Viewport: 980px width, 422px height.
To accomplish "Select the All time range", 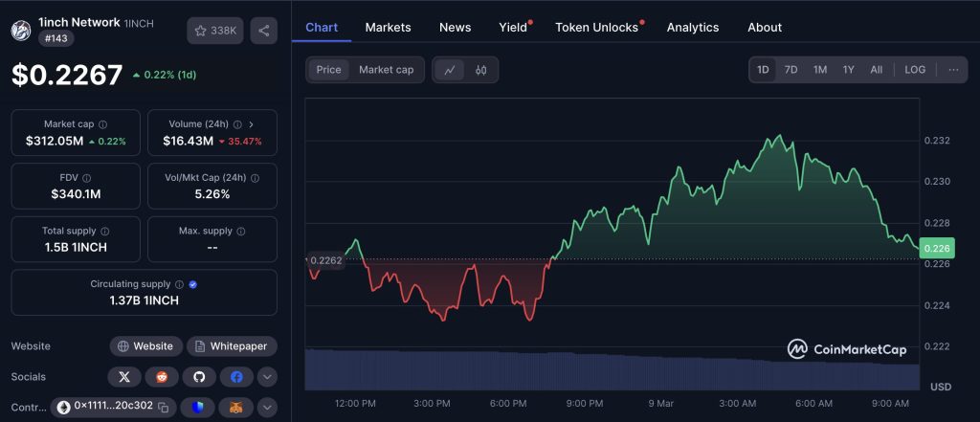I will click(877, 70).
